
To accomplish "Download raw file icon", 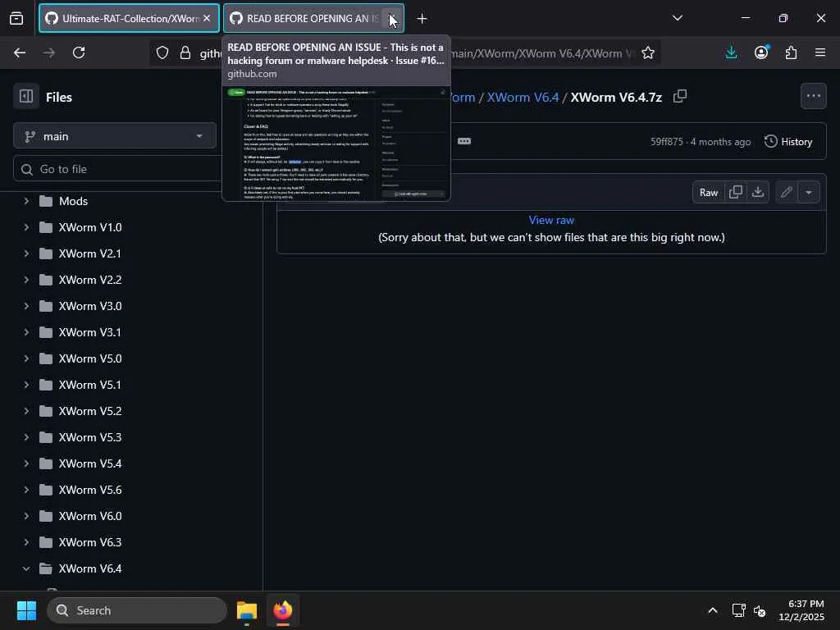I will click(757, 192).
